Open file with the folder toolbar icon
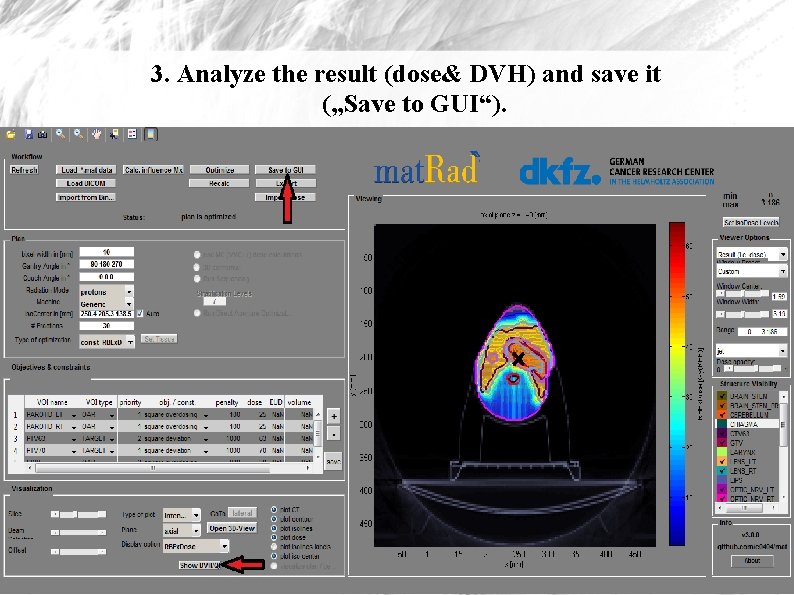Viewport: 794px width, 595px height. pyautogui.click(x=11, y=135)
